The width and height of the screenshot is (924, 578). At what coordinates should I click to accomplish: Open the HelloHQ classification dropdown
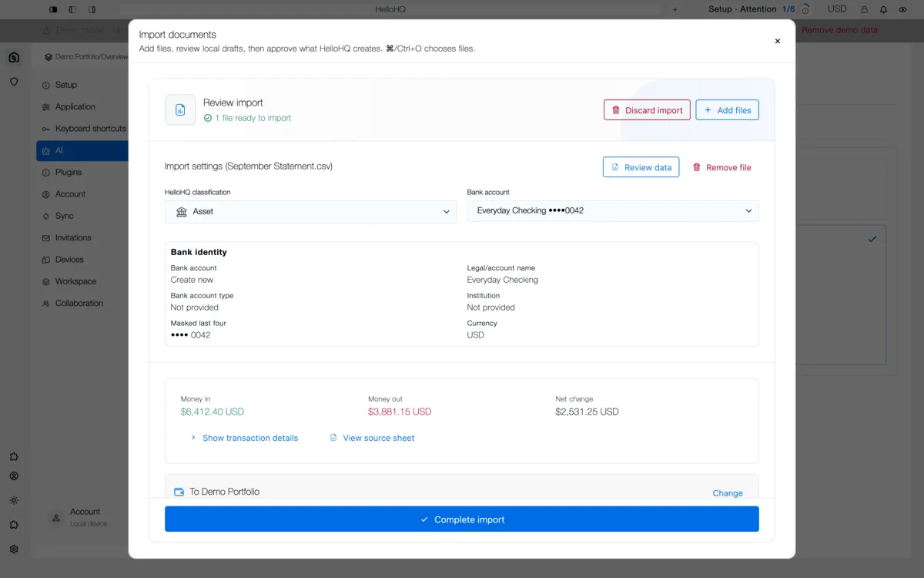310,212
